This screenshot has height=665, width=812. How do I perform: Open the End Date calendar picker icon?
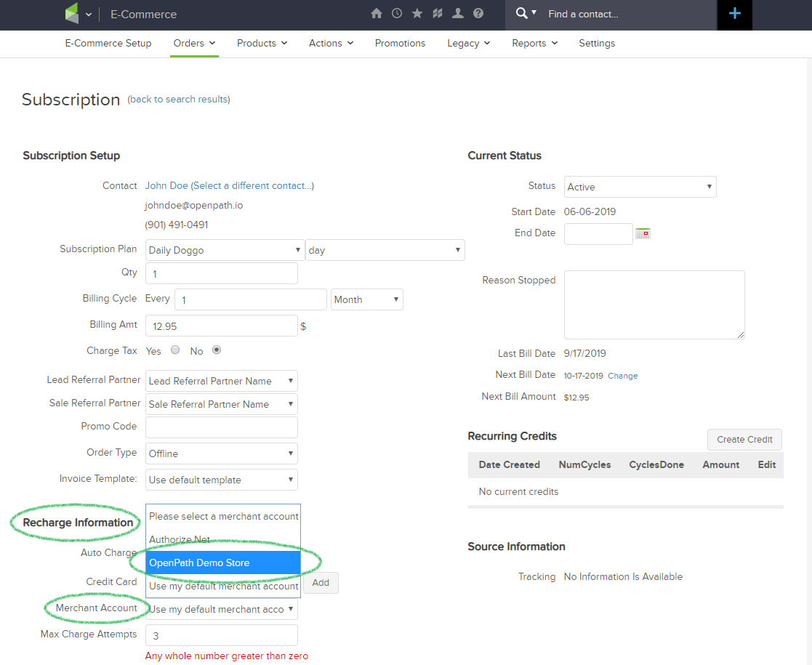(x=643, y=233)
